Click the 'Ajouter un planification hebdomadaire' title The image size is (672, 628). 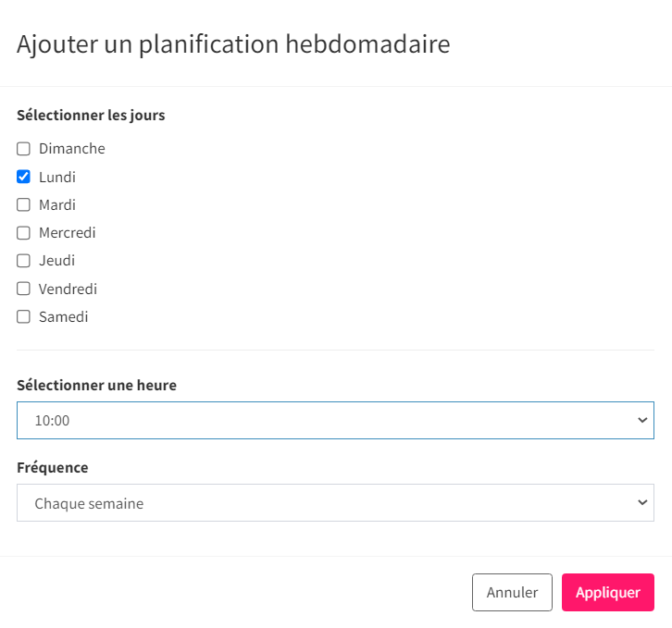point(233,44)
